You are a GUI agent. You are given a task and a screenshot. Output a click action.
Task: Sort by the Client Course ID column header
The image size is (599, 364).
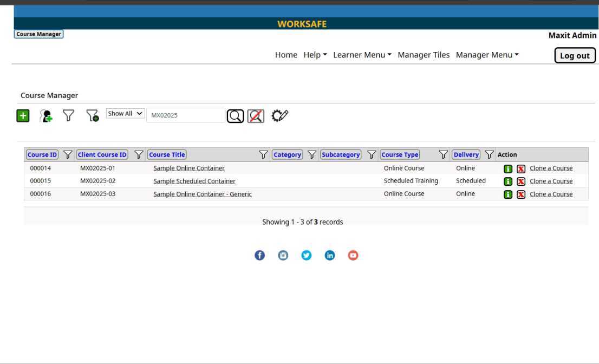(x=102, y=155)
